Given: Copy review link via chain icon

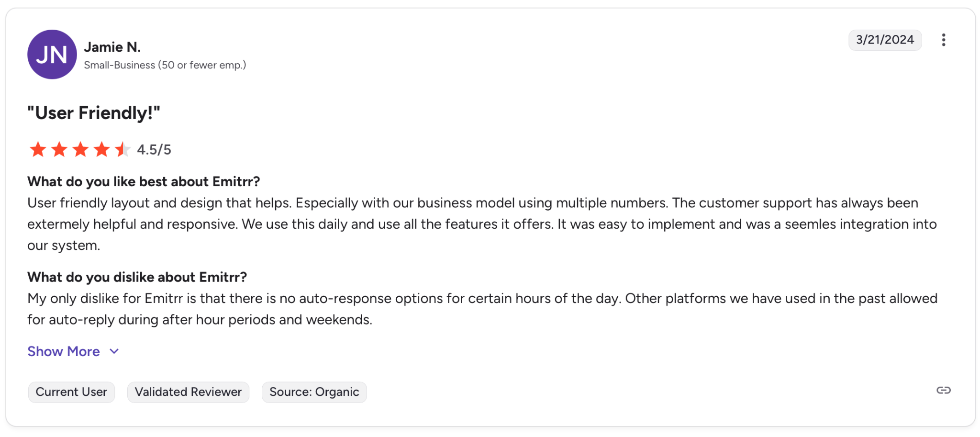Looking at the screenshot, I should pyautogui.click(x=943, y=391).
